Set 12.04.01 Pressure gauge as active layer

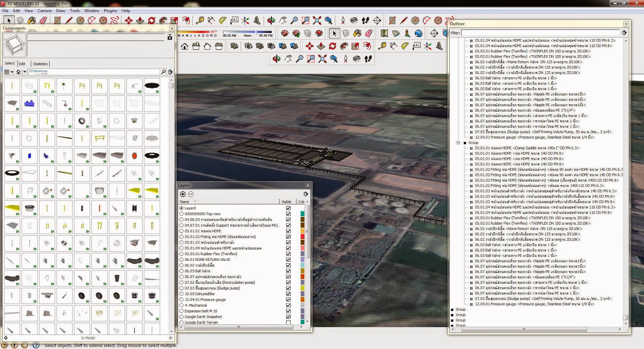point(181,300)
